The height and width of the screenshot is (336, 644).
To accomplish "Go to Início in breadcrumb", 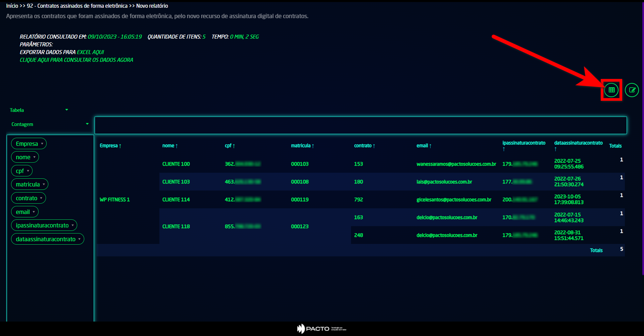I will pos(12,6).
